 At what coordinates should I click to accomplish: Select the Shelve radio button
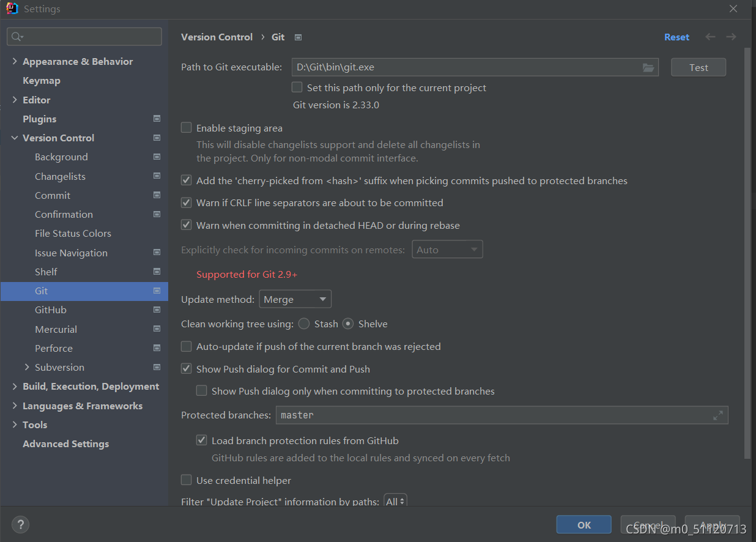348,324
